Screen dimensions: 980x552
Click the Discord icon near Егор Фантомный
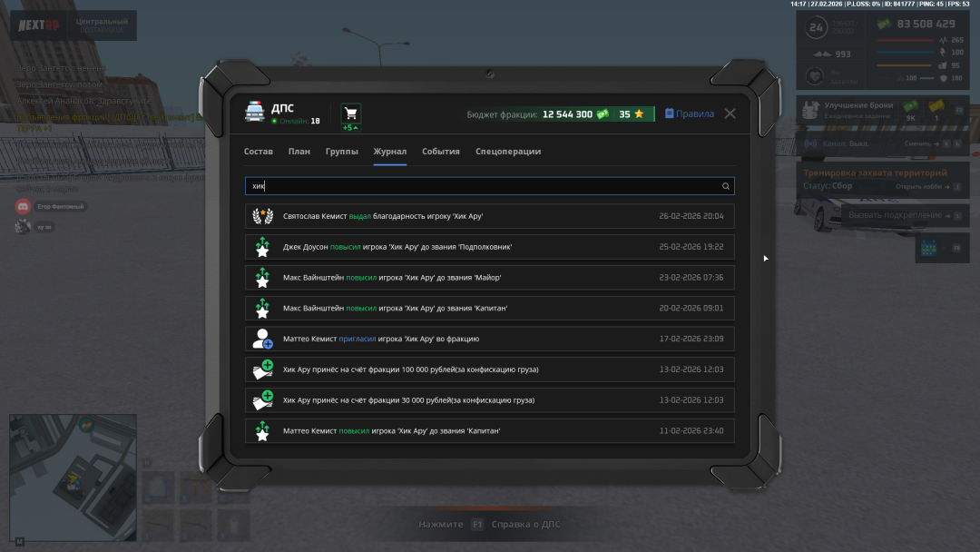(23, 207)
